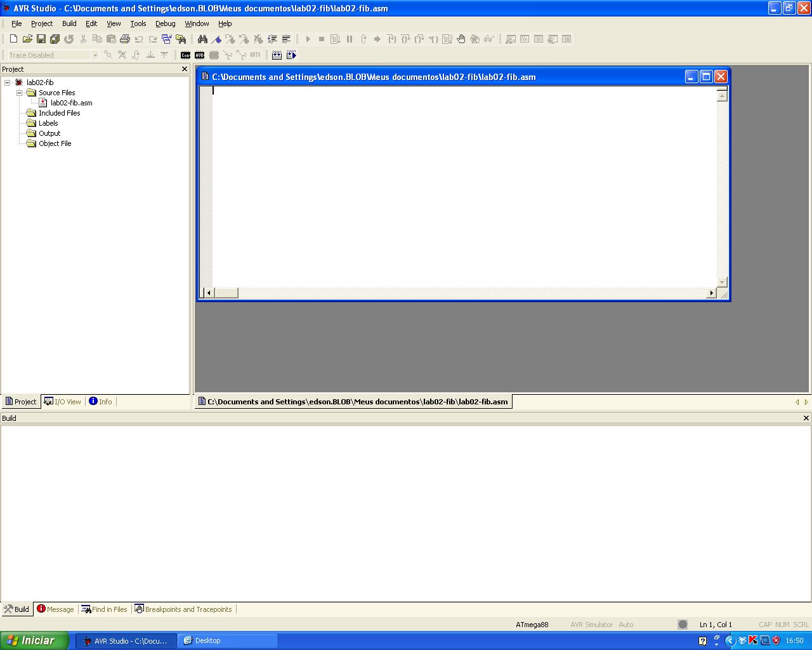This screenshot has width=812, height=650.
Task: Click the Undo arrow icon
Action: [139, 39]
